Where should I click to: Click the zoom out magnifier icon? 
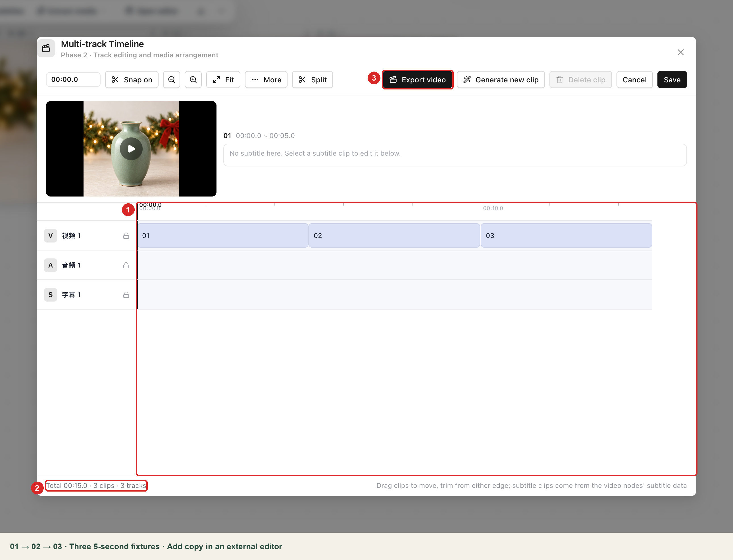(171, 80)
